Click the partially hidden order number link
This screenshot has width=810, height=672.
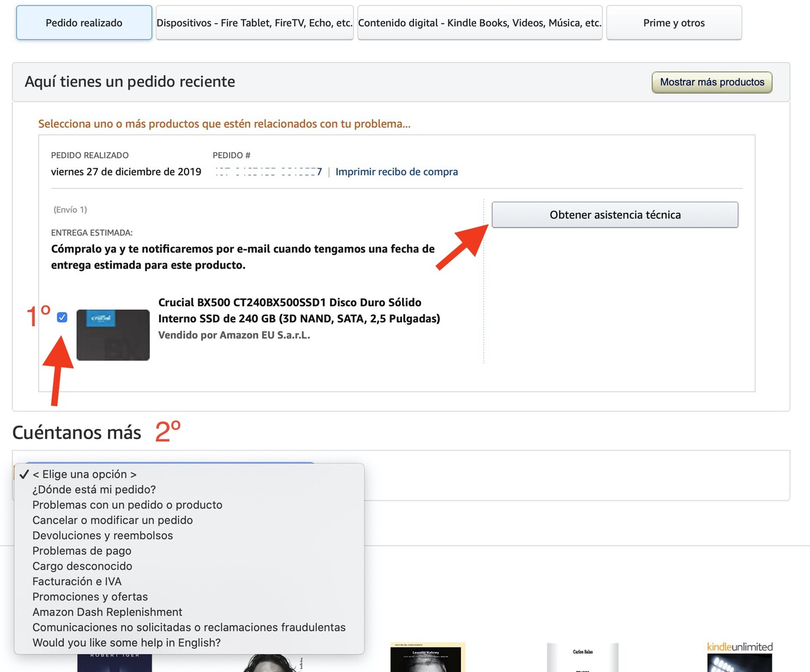coord(268,172)
